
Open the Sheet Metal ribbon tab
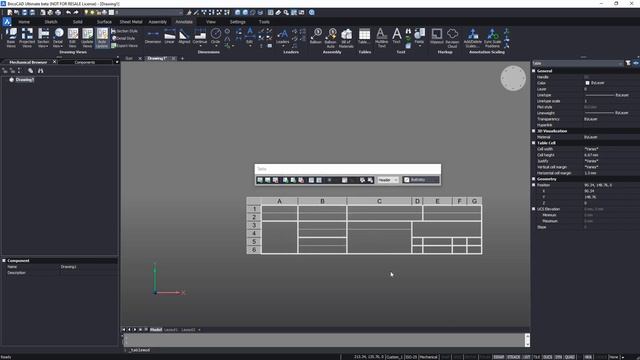coord(131,22)
